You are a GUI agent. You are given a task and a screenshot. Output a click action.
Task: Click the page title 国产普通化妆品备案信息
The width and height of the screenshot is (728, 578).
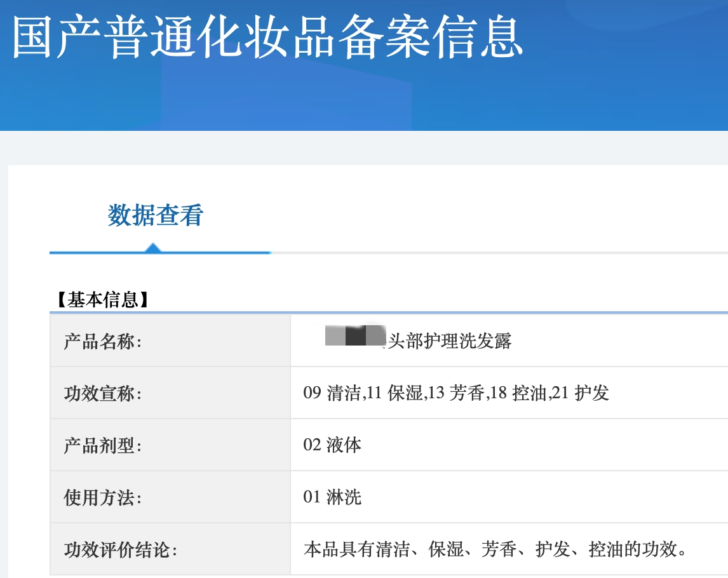tap(267, 38)
